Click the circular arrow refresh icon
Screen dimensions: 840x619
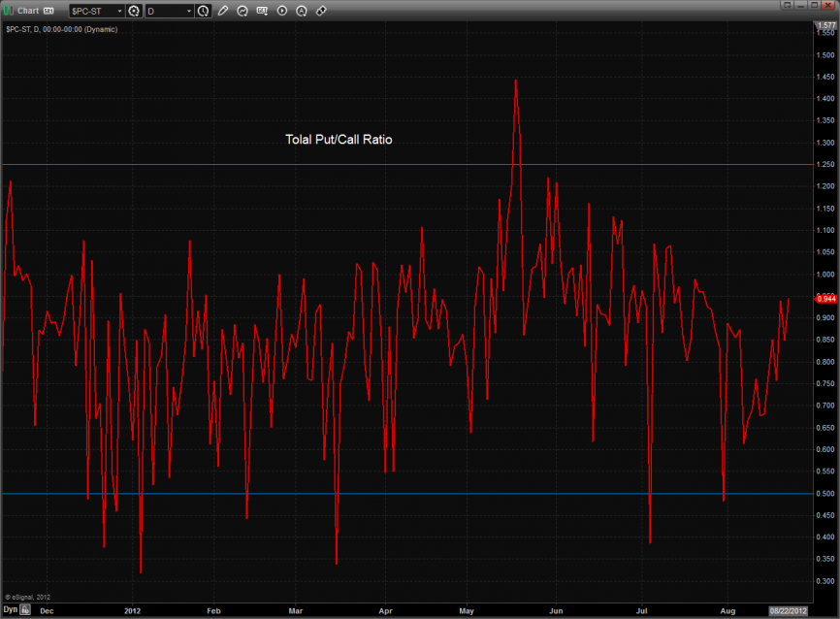point(242,12)
